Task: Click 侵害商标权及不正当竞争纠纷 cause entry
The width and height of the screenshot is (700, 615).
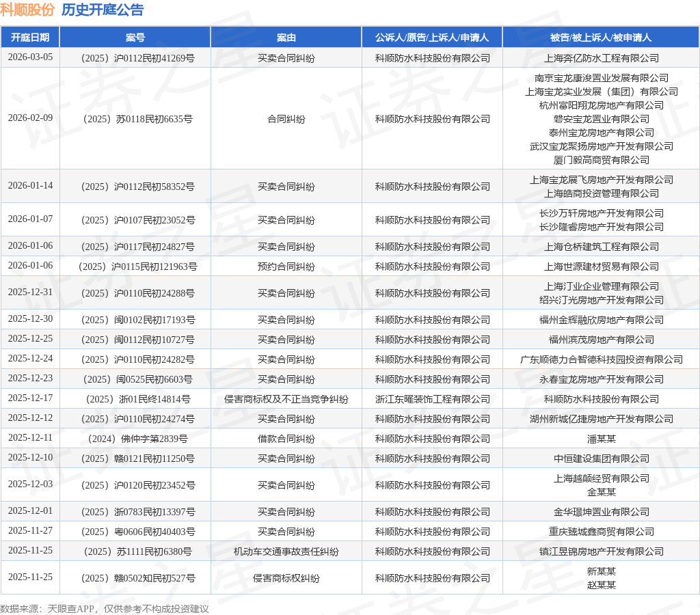Action: coord(286,399)
